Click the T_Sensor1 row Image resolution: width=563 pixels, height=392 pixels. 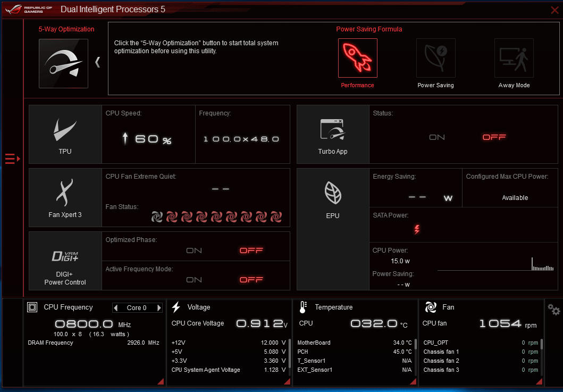[355, 361]
